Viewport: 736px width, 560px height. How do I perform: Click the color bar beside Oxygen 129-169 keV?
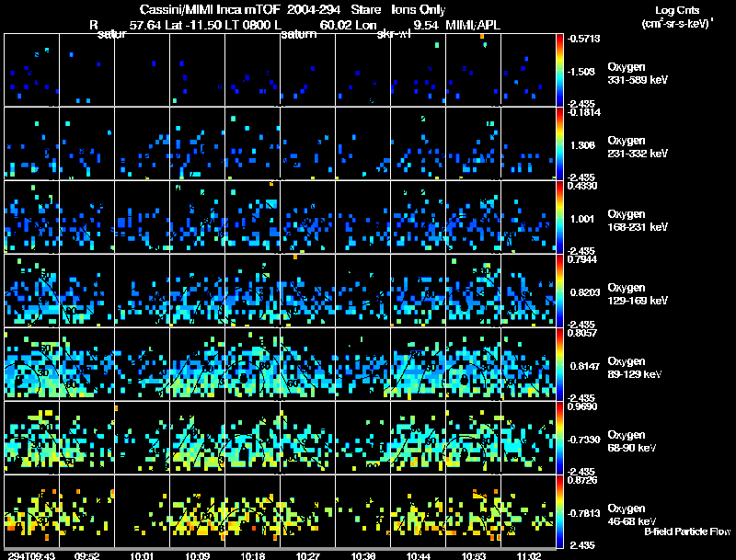(x=559, y=291)
